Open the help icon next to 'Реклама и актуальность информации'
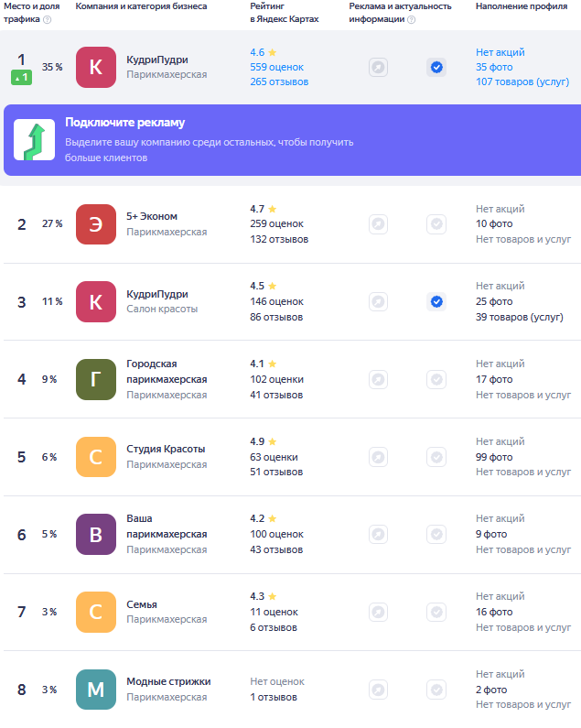Image resolution: width=581 pixels, height=728 pixels. pyautogui.click(x=411, y=19)
